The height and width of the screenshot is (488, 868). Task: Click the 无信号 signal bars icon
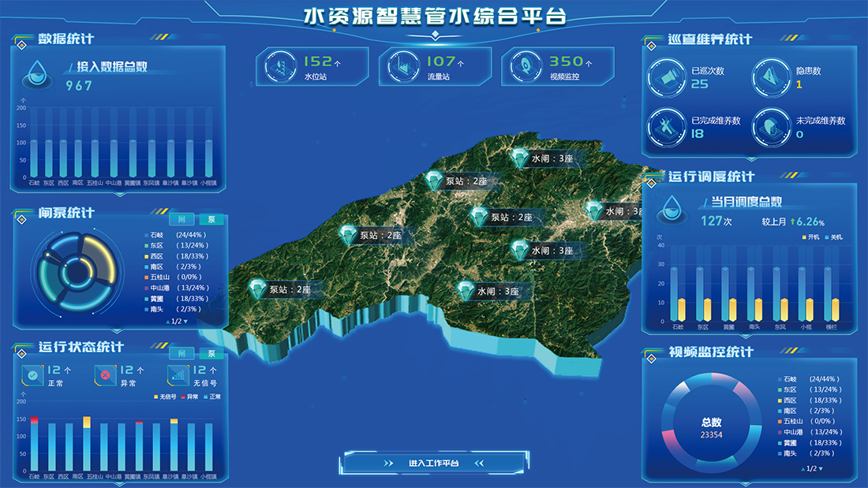click(x=178, y=375)
